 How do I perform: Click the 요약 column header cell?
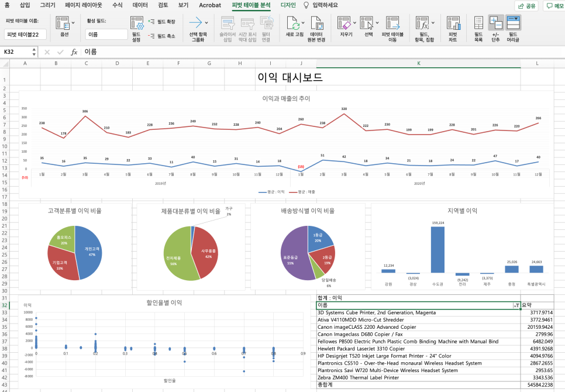(537, 305)
